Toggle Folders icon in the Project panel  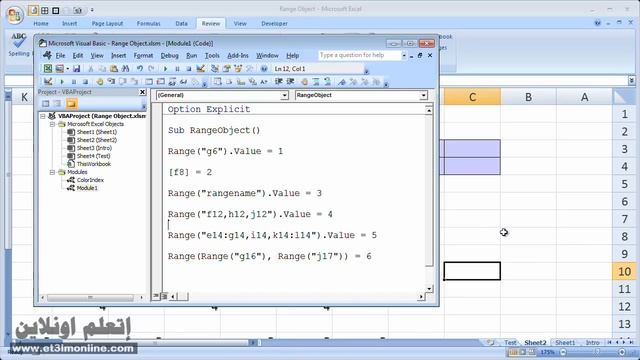71,104
